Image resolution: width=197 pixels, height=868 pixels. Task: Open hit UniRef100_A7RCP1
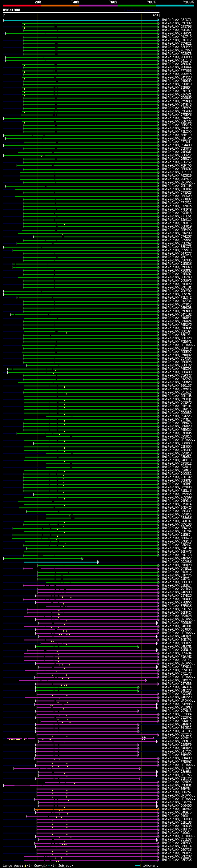coord(176,33)
